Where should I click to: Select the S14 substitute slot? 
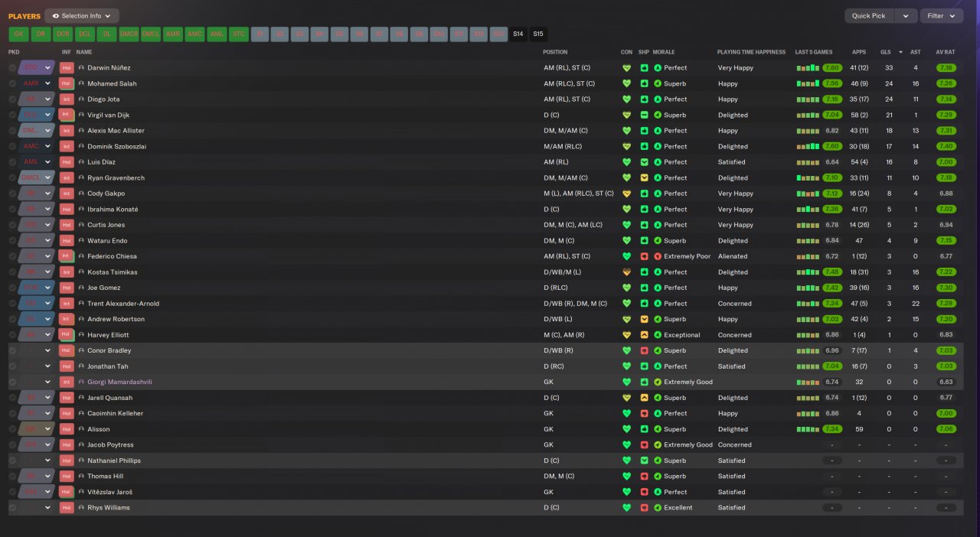click(518, 34)
